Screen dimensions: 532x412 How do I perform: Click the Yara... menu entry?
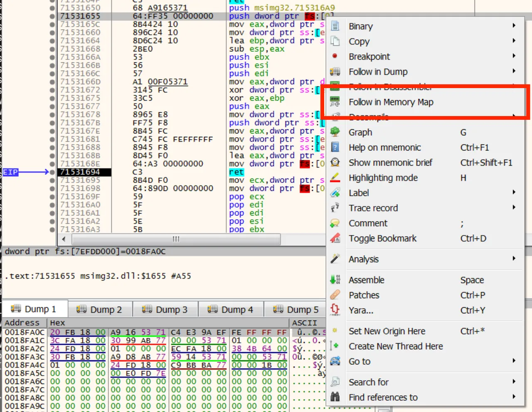tap(424, 310)
